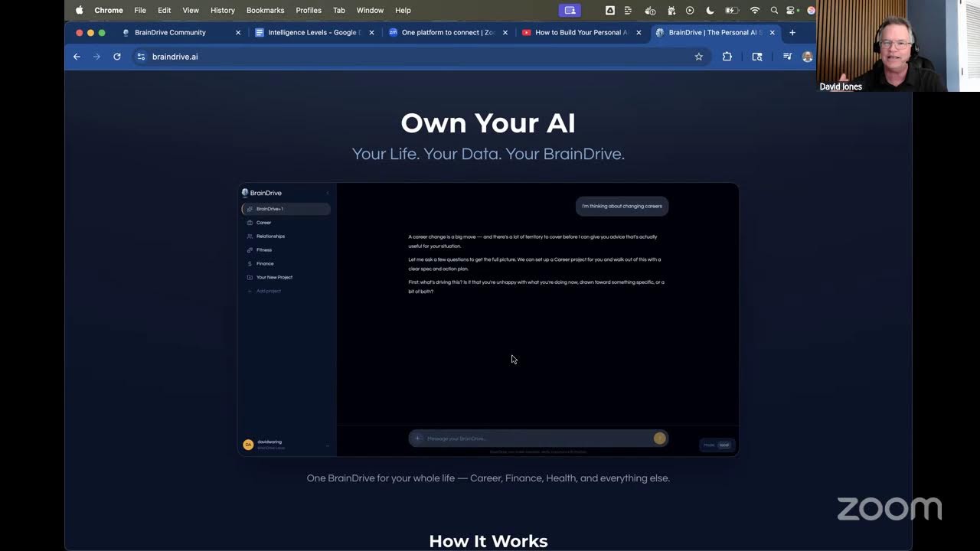This screenshot has height=551, width=980.
Task: Switch to the Intelligence Levels Google Docs tab
Action: tap(315, 32)
